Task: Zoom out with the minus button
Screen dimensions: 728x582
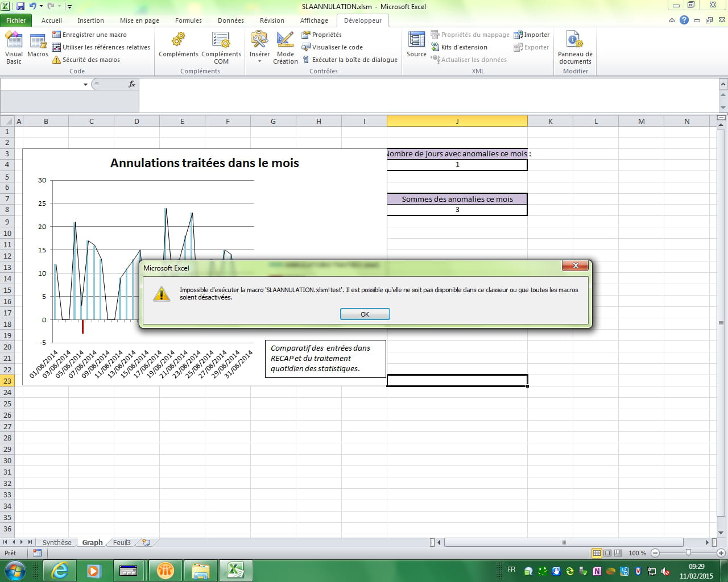Action: pyautogui.click(x=655, y=552)
